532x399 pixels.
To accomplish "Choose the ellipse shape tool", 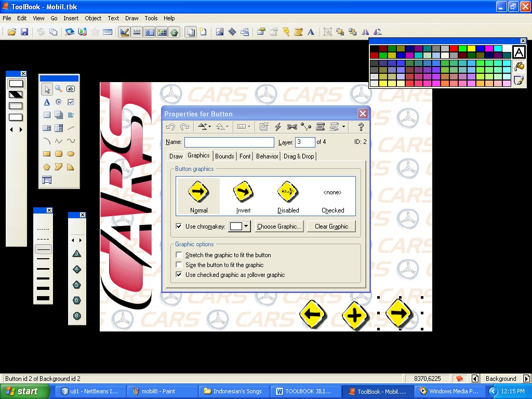I will (x=71, y=154).
